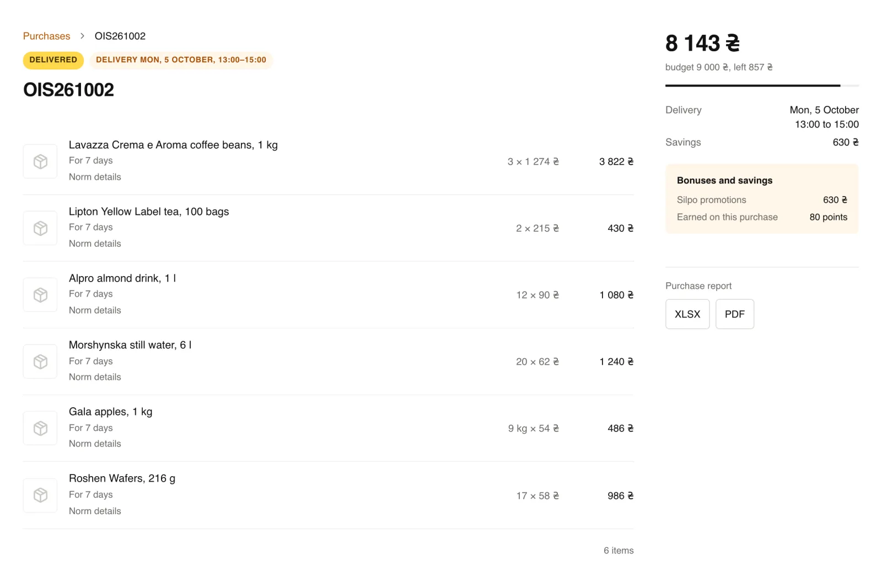Click the Roshen Wafers product icon

point(40,495)
